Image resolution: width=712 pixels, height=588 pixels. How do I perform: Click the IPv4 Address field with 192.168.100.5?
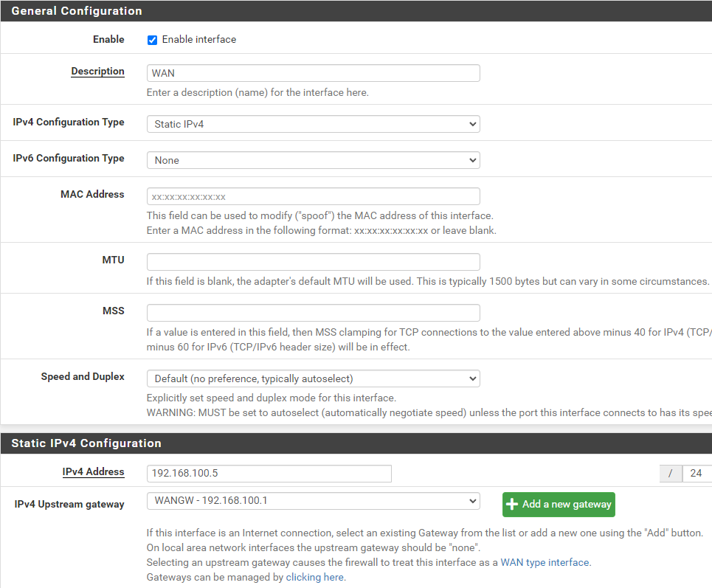269,474
